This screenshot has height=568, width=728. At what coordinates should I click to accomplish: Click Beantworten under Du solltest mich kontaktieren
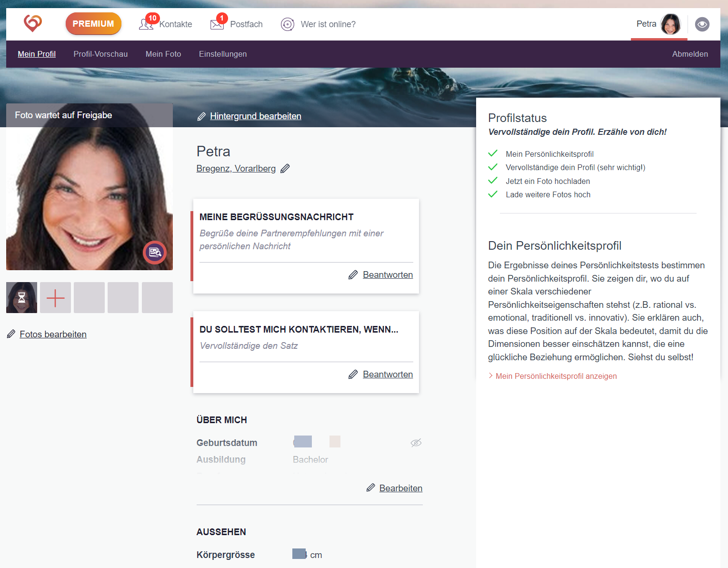point(388,374)
